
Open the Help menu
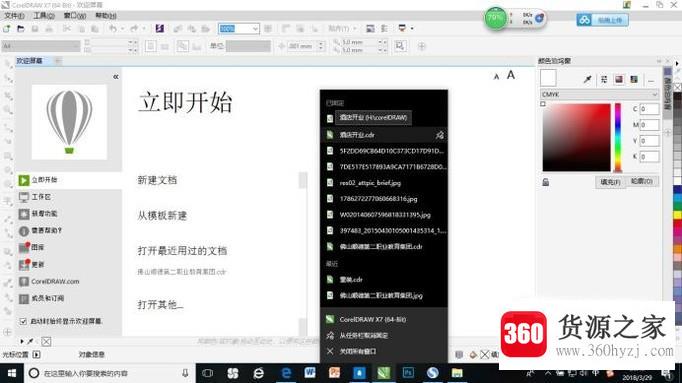pyautogui.click(x=105, y=16)
